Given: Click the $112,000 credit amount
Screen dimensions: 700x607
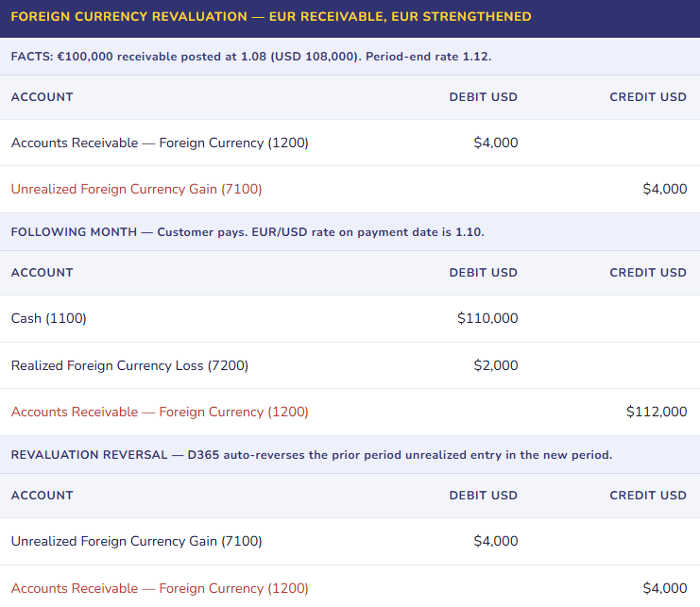Looking at the screenshot, I should tap(657, 412).
